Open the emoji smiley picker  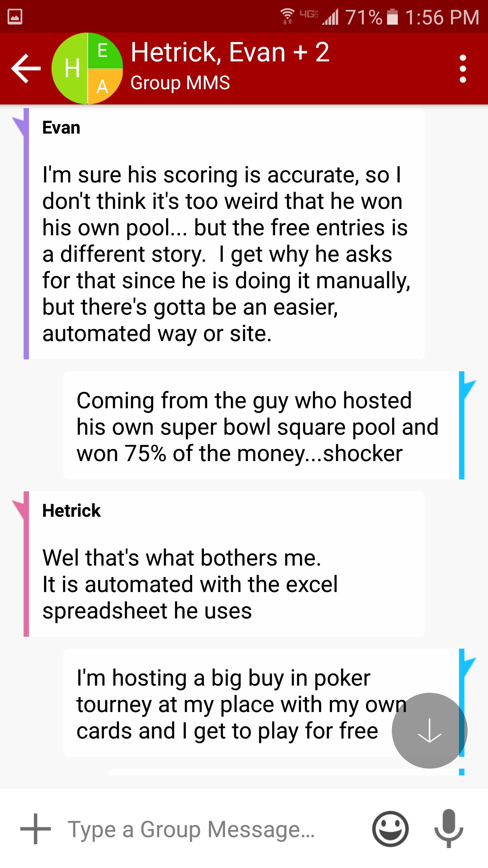tap(390, 829)
